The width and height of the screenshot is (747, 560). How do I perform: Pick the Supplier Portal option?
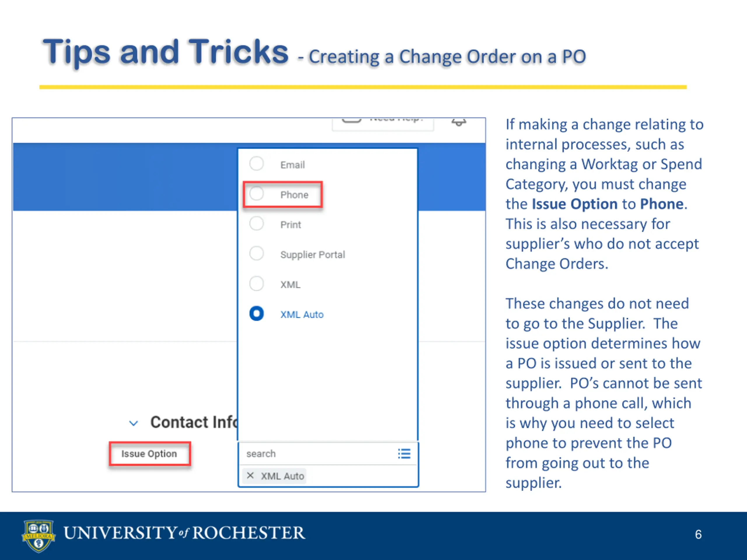(257, 254)
